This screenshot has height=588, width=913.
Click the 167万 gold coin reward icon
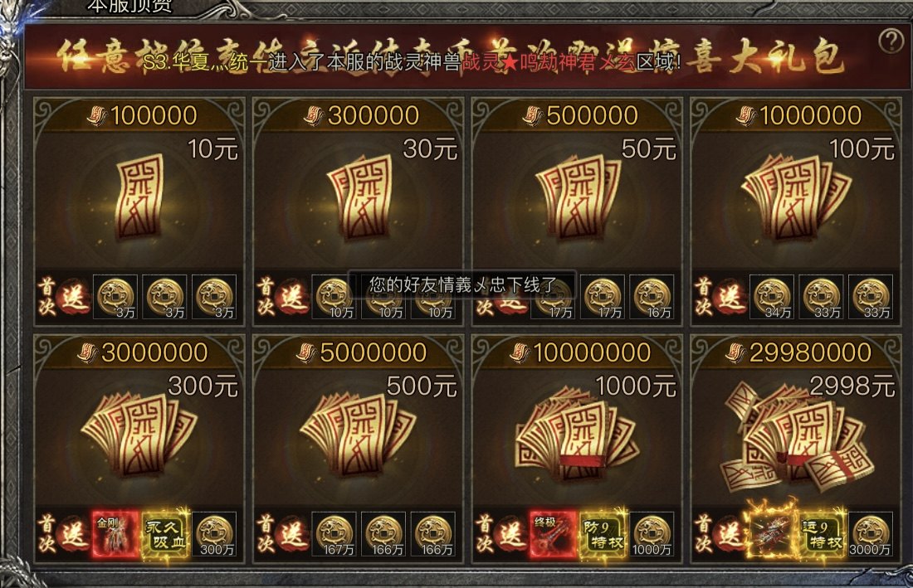(334, 534)
